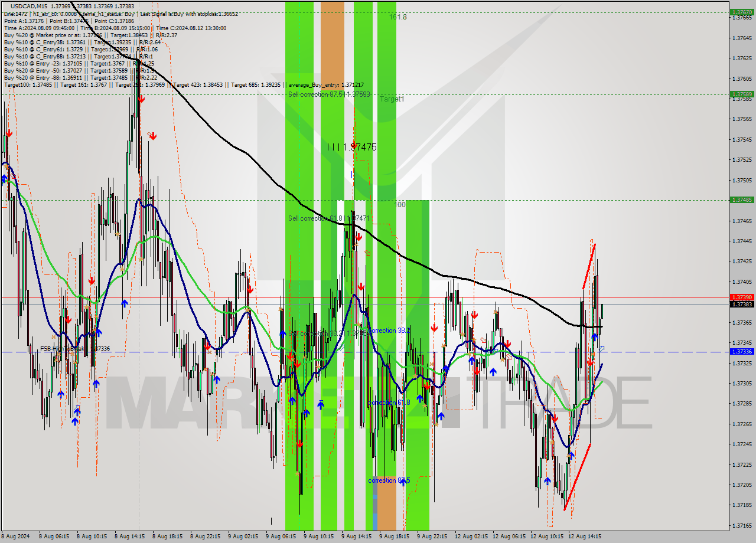Screen dimensions: 756x543
Task: Click the 1.37165 price scale value
Action: [742, 525]
